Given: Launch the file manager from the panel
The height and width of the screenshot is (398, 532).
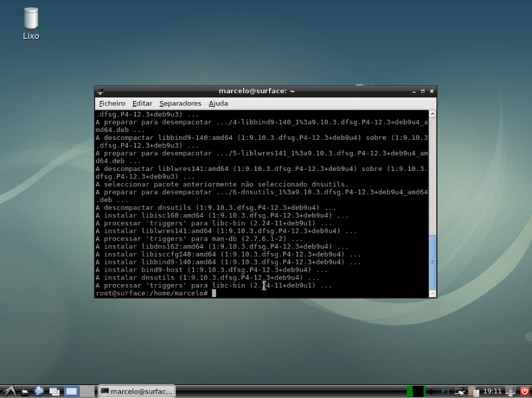Looking at the screenshot, I should coord(25,391).
